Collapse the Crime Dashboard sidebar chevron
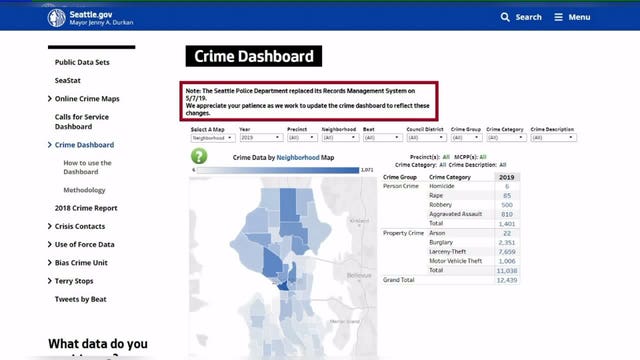This screenshot has height=360, width=640. point(50,144)
